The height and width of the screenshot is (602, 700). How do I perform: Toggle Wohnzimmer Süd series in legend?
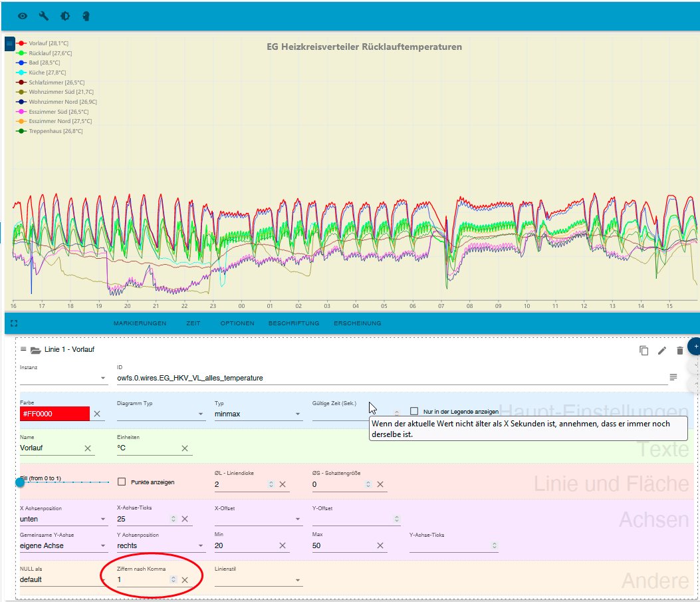[x=55, y=92]
